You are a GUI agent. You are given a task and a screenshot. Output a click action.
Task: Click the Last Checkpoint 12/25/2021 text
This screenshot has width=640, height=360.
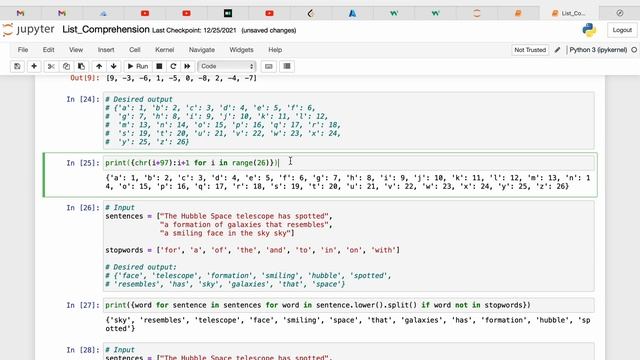click(194, 30)
